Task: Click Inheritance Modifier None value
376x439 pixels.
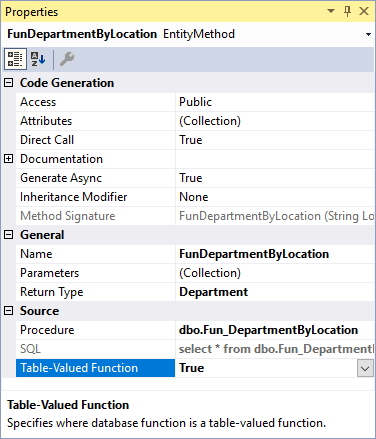Action: click(x=194, y=197)
